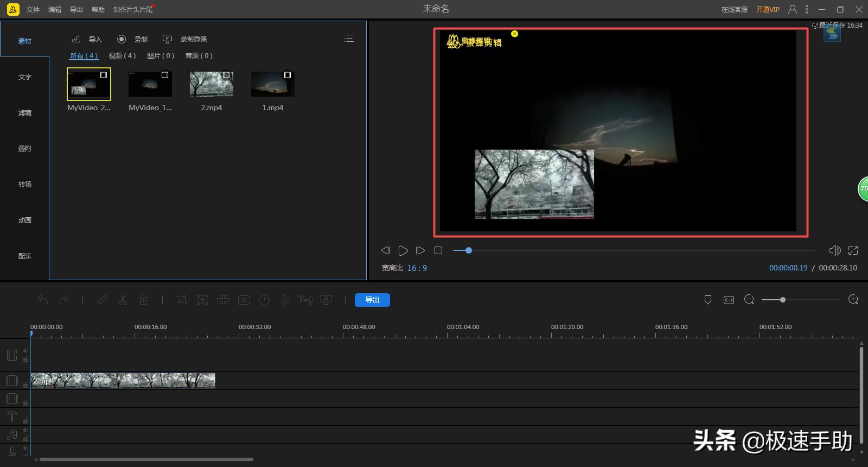Click the fit-timeline-to-window icon
This screenshot has width=868, height=467.
(x=729, y=300)
